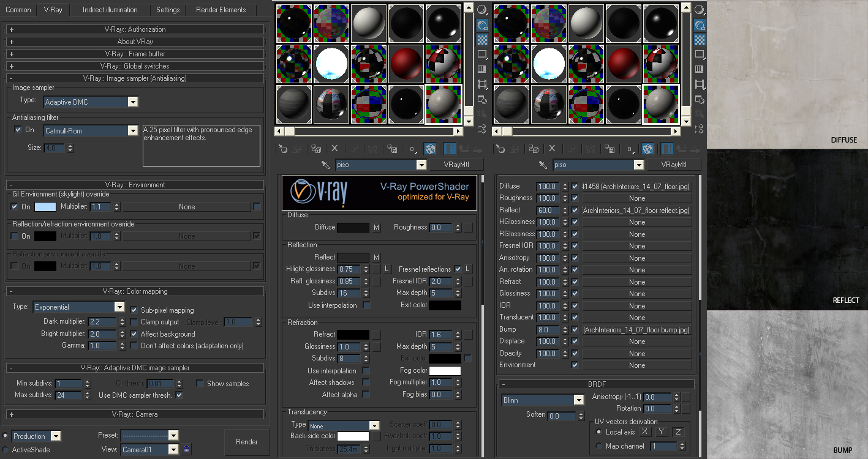
Task: Toggle Backlight icon beside PowerShader editor slots
Action: point(482,25)
